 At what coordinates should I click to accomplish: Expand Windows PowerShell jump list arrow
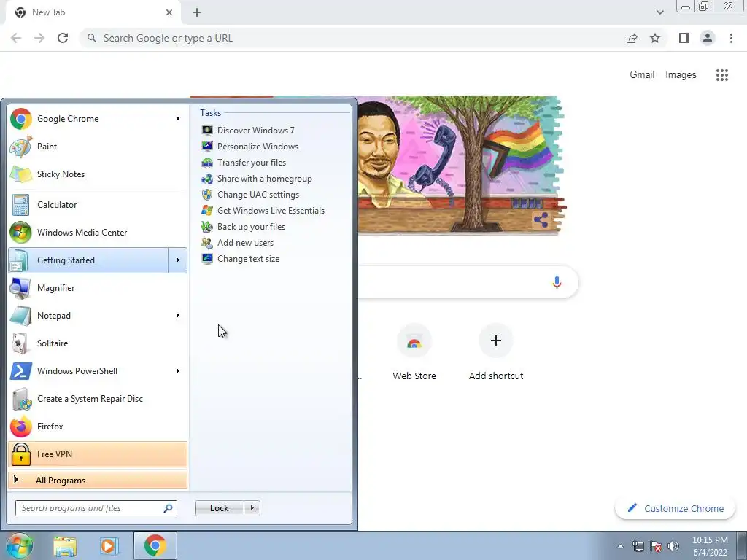178,370
